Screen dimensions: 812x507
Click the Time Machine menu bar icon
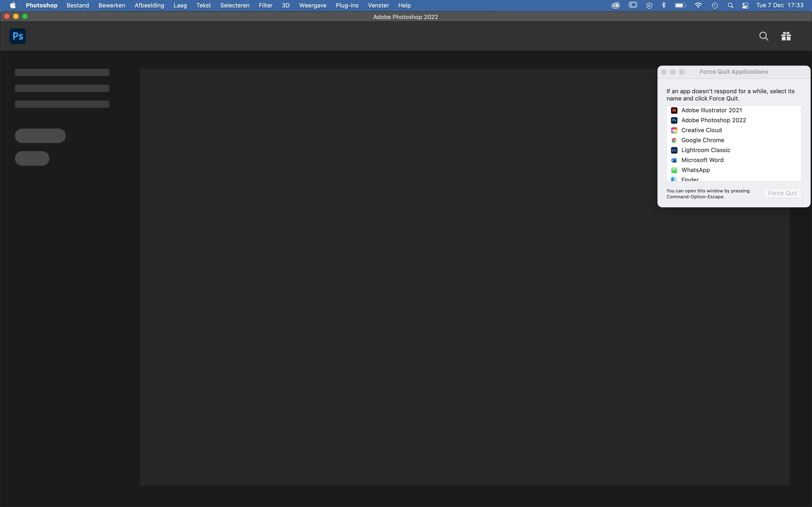click(x=715, y=5)
